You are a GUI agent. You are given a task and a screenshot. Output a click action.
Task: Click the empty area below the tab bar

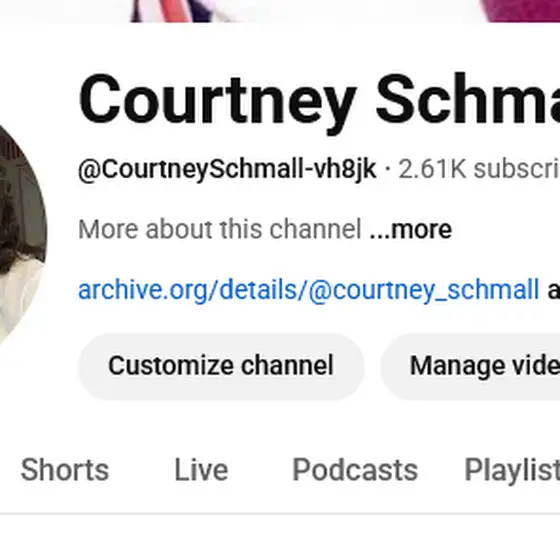tap(280, 538)
